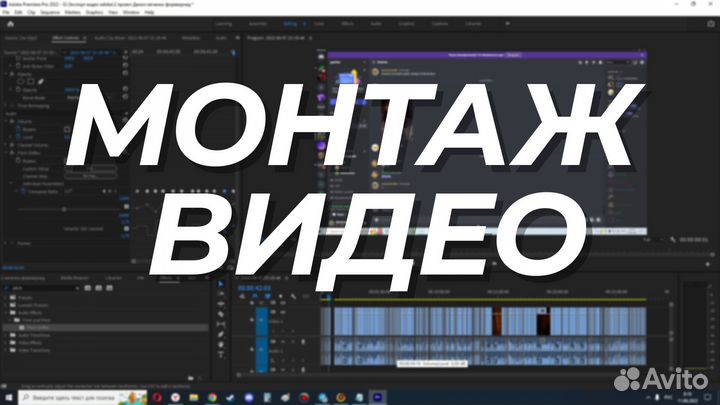The image size is (720, 405).
Task: Open Google Chrome from the taskbar
Action: pyautogui.click(x=212, y=397)
